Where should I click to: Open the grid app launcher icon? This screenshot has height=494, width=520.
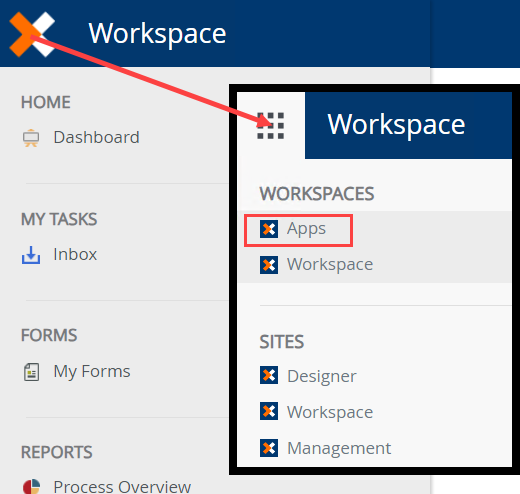click(271, 126)
